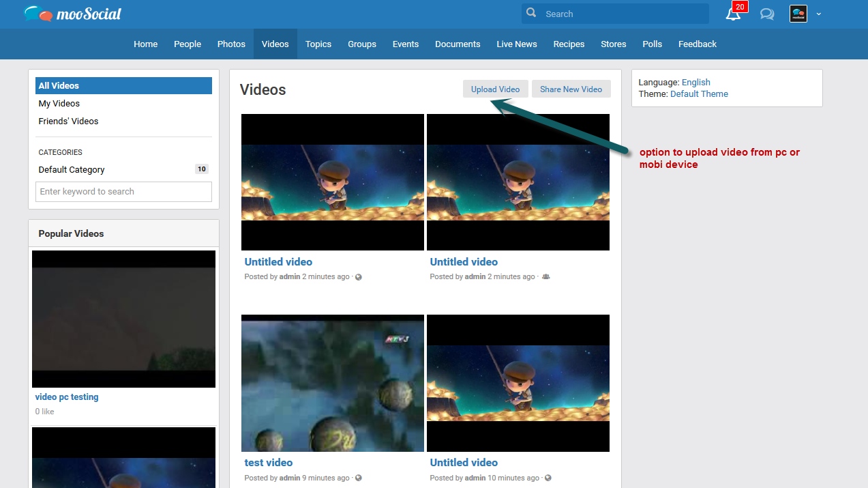
Task: Open the friends-only Untitled video thumbnail
Action: tap(518, 182)
